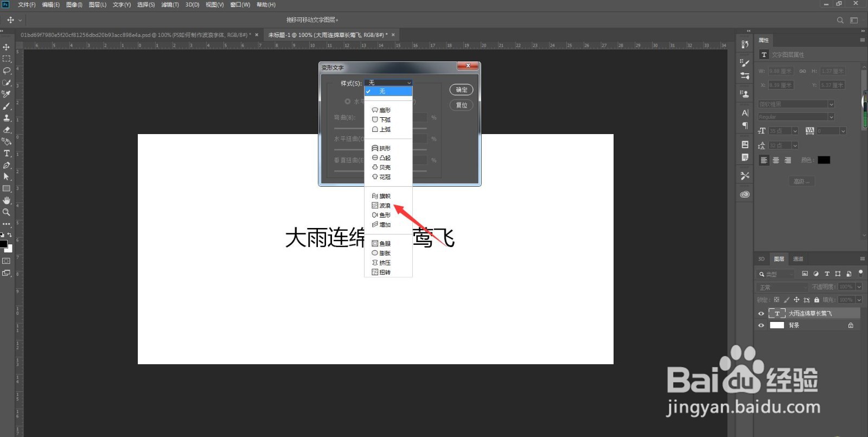This screenshot has width=868, height=437.
Task: Hide the 大雨连绵草长莺飞 text layer
Action: coord(761,314)
